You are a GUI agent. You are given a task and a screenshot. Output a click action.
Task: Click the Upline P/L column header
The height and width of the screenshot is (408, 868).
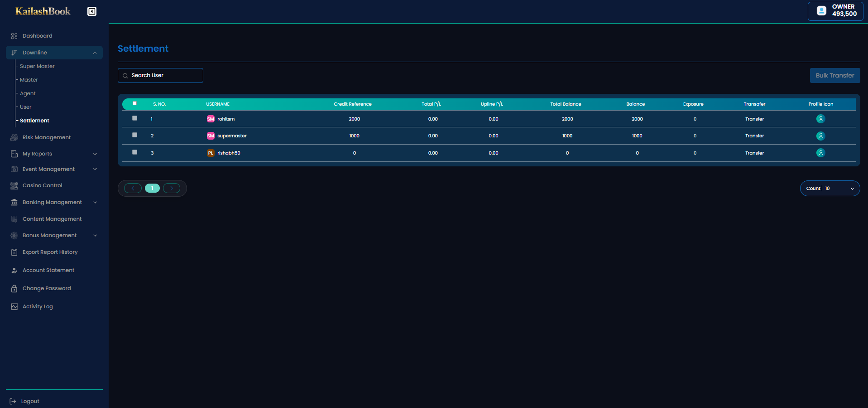click(492, 104)
